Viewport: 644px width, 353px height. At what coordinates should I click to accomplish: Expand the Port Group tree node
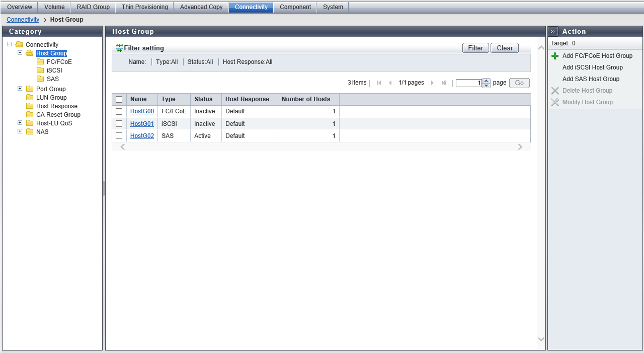[x=20, y=89]
